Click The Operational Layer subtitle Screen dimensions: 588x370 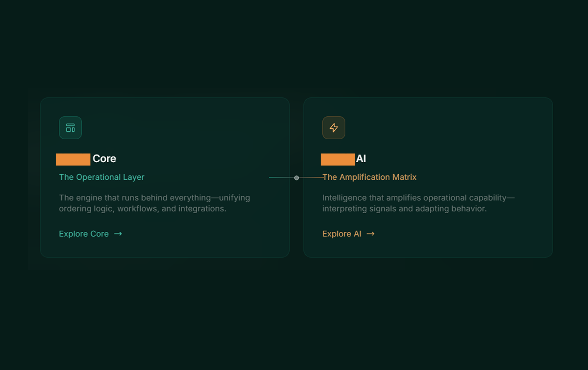pyautogui.click(x=102, y=177)
